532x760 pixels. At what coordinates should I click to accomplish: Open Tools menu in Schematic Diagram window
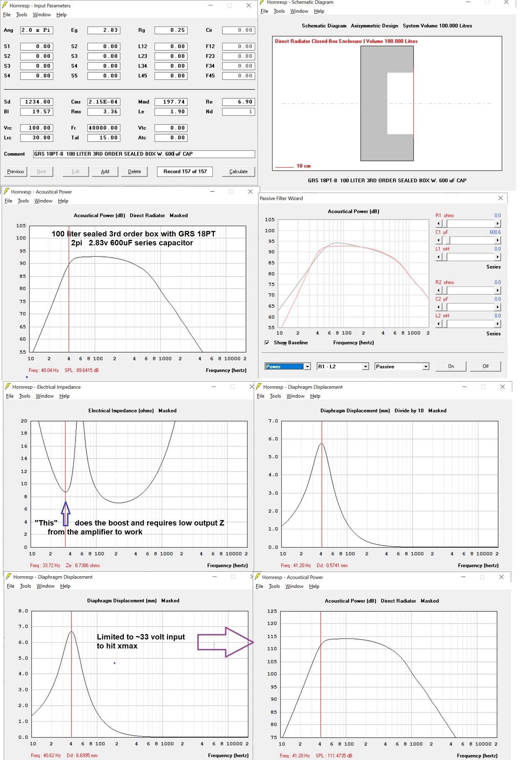[279, 11]
